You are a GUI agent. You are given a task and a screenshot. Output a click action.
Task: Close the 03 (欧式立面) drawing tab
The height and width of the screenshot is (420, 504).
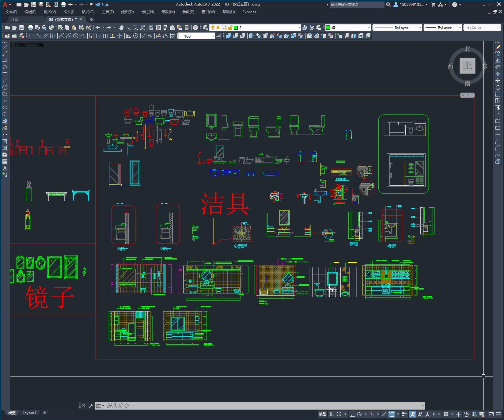tap(81, 19)
